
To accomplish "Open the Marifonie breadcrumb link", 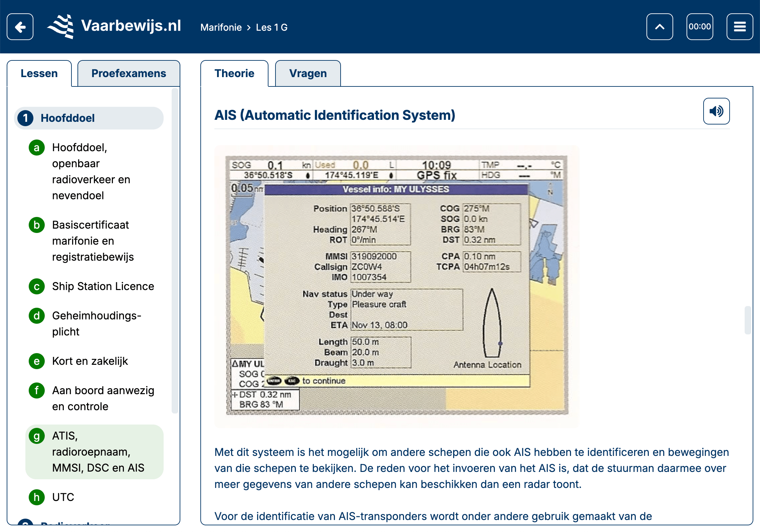I will (221, 27).
